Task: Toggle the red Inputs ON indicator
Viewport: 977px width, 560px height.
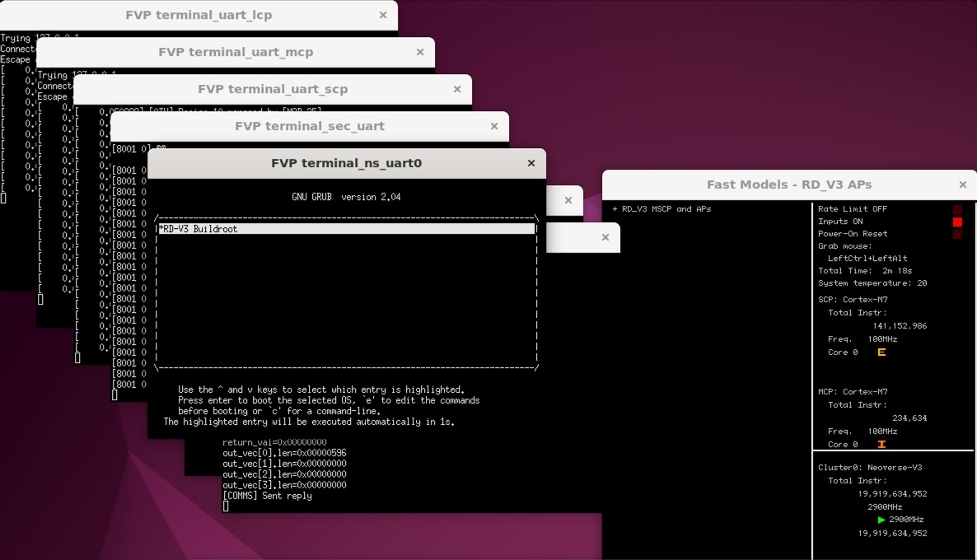Action: coord(957,222)
